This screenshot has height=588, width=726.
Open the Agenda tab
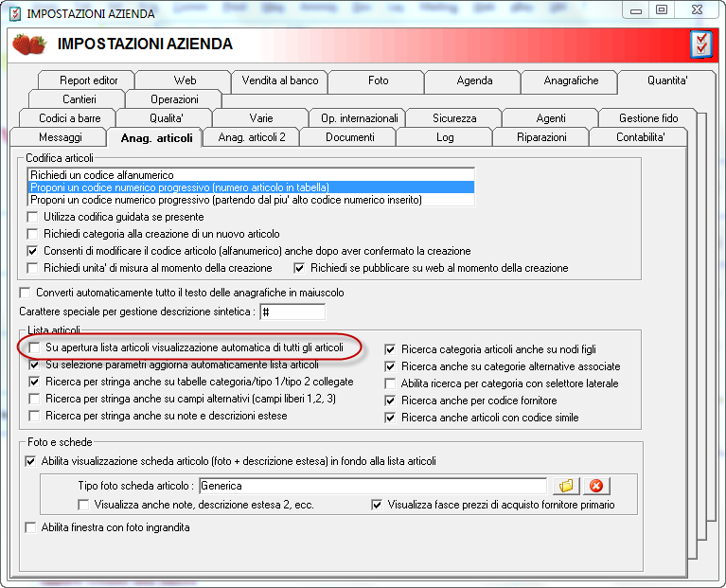pyautogui.click(x=474, y=80)
